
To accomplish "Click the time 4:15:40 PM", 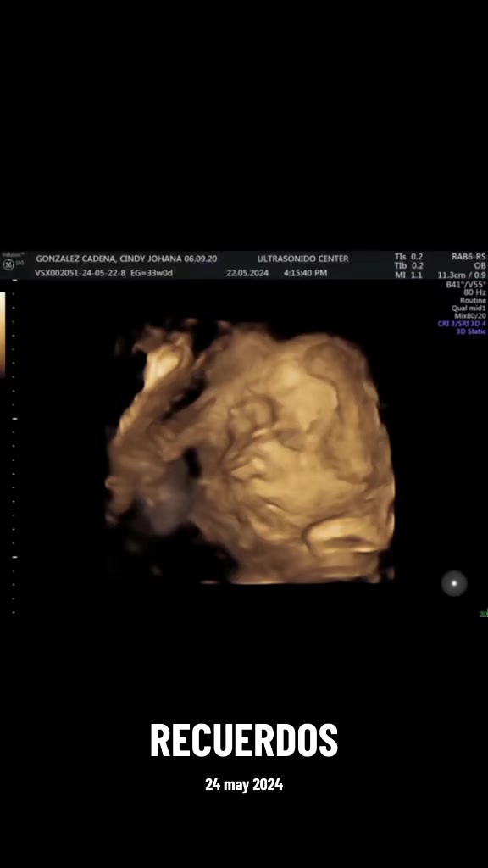I will click(x=305, y=273).
